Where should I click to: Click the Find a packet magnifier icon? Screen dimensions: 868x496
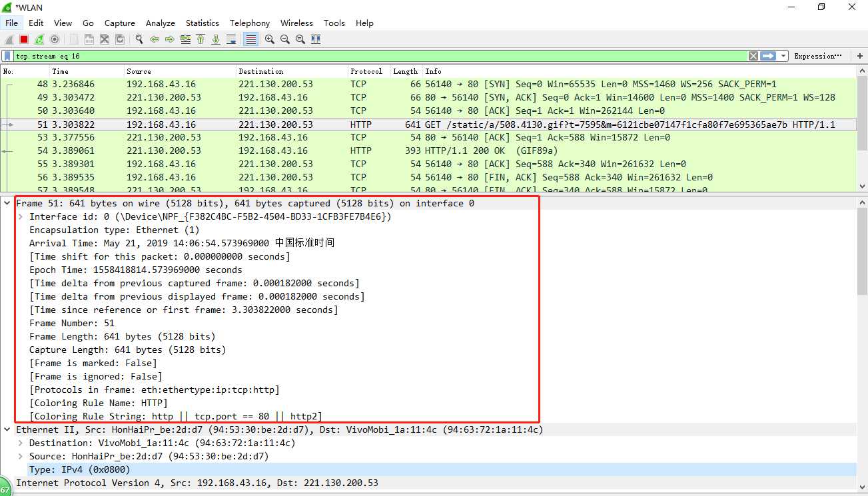[x=139, y=39]
